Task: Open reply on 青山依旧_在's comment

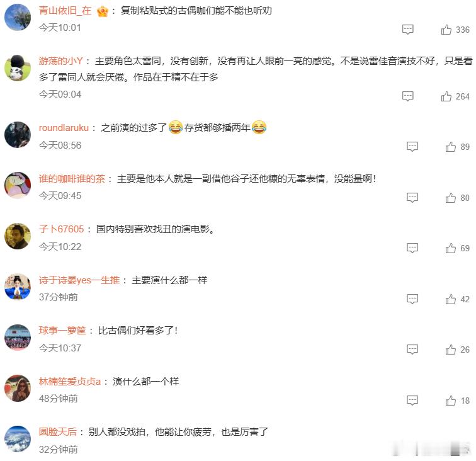Action: point(408,30)
